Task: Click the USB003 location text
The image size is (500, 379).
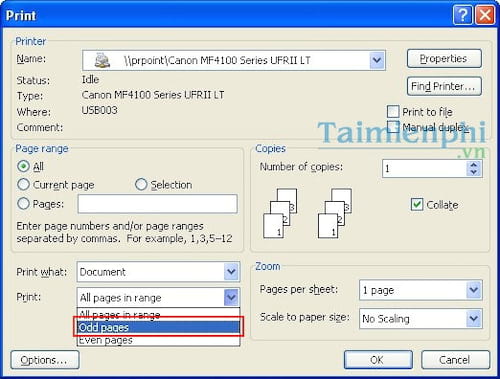Action: 100,110
